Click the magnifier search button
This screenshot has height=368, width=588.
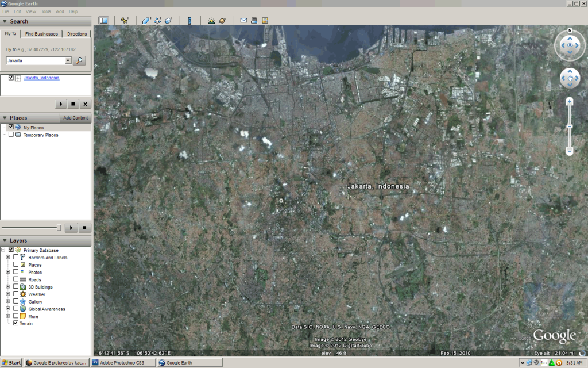coord(79,60)
